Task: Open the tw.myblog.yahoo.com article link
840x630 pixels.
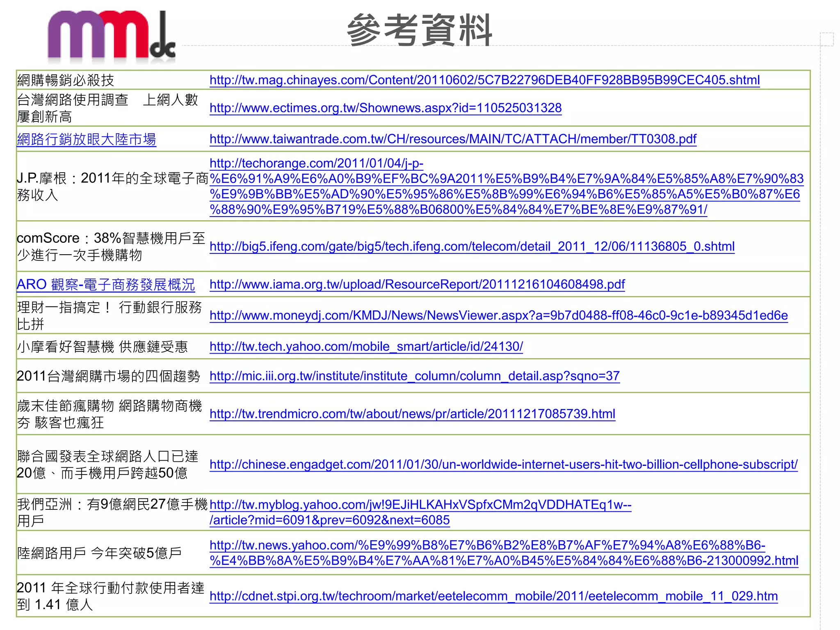Action: pos(420,512)
